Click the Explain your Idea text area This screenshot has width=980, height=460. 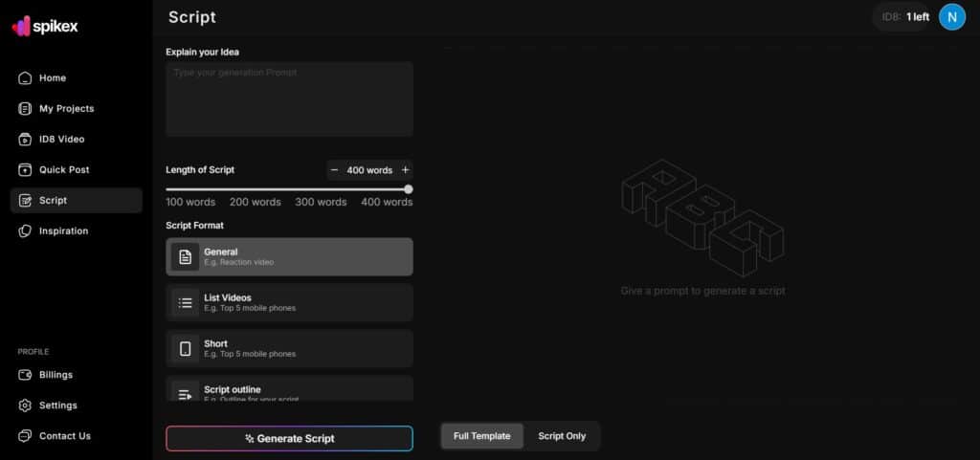point(289,99)
